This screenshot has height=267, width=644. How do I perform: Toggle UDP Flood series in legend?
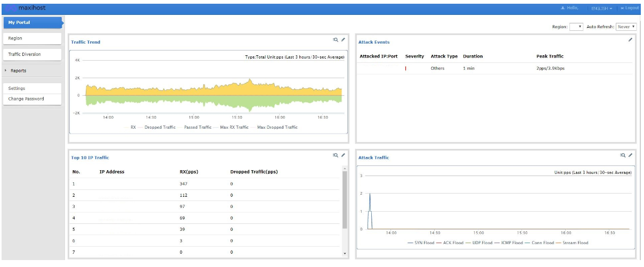click(x=479, y=243)
